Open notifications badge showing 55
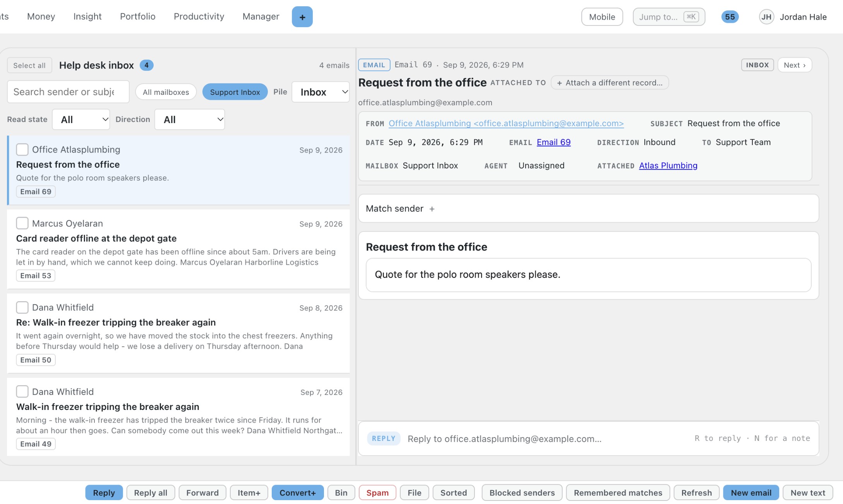Screen dimensions: 843x504 (730, 17)
